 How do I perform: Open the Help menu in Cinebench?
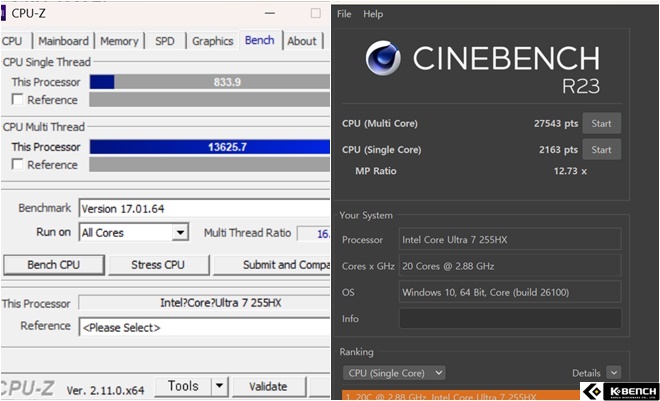point(373,14)
